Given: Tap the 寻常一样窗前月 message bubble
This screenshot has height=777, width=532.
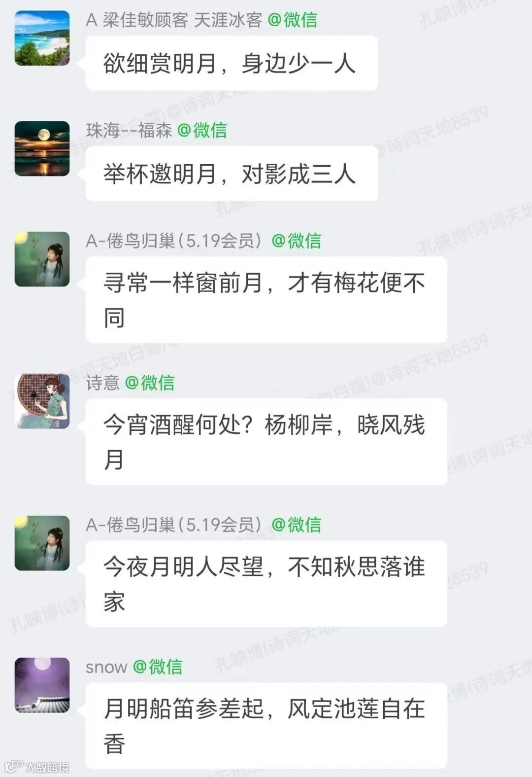Looking at the screenshot, I should pos(266,300).
